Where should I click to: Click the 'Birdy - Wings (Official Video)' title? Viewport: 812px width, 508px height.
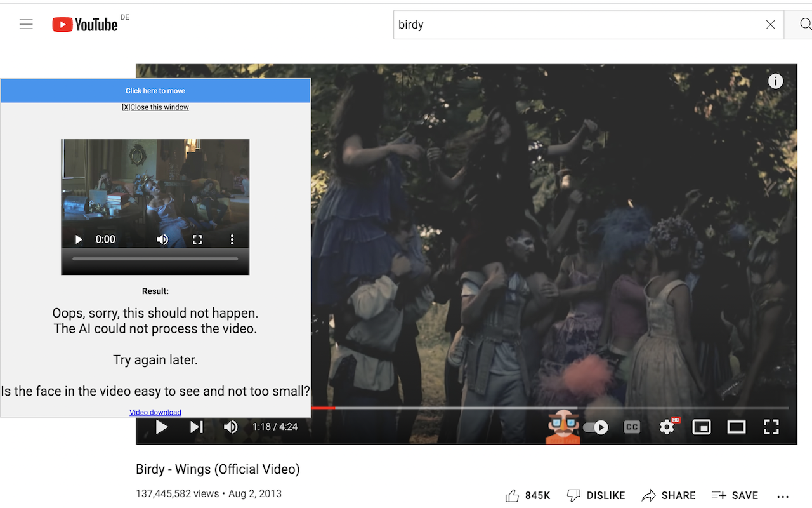tap(218, 469)
